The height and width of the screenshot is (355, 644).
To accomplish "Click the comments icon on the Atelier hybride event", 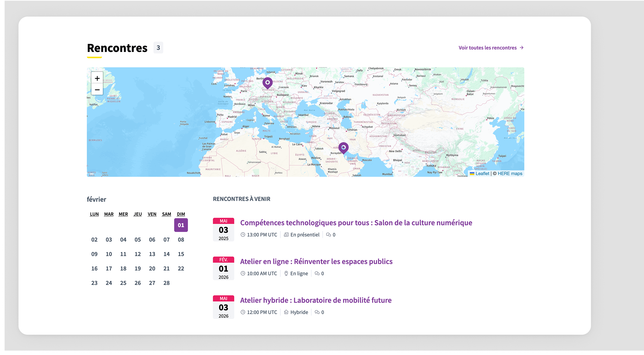I will click(317, 312).
